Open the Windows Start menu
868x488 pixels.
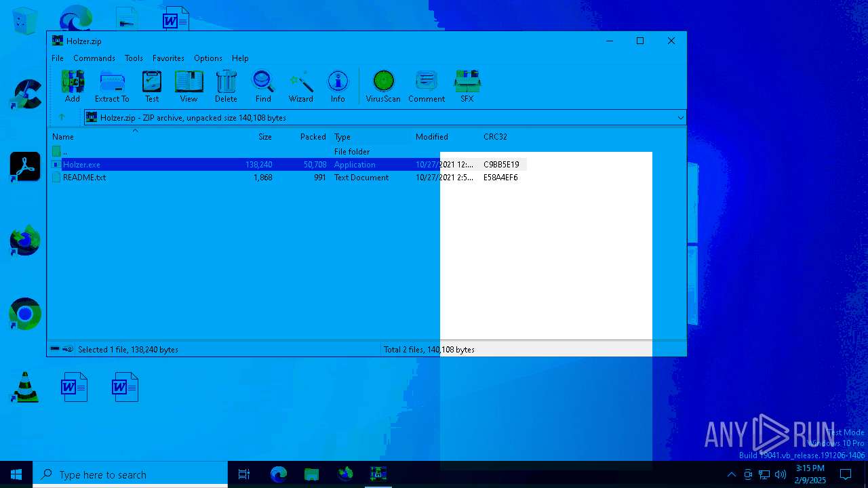click(16, 474)
